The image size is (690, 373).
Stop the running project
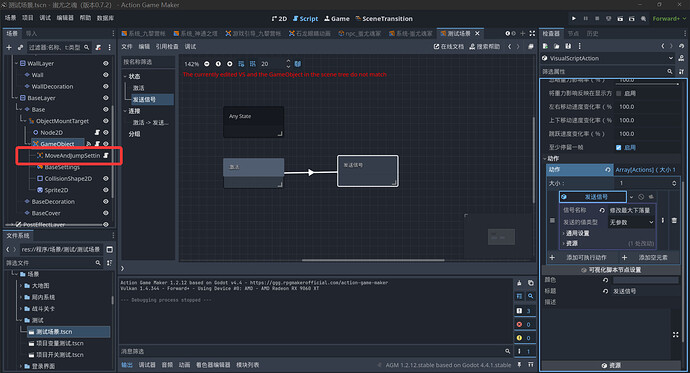point(597,18)
